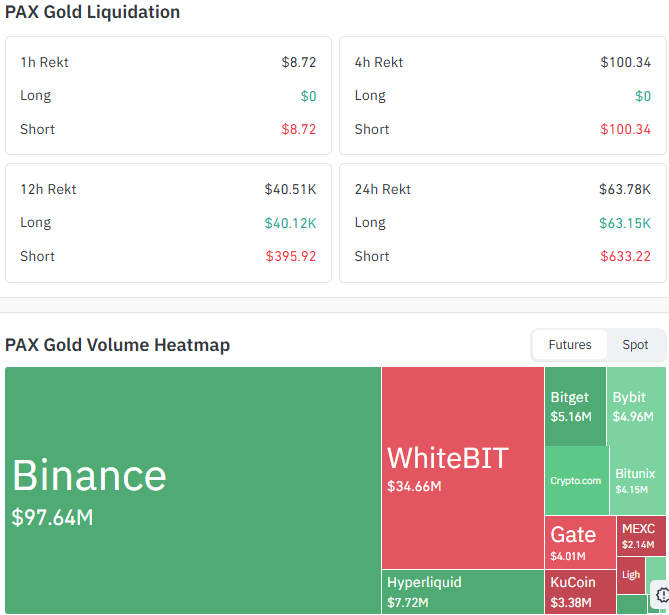Click the 1h Rekt label
This screenshot has width=669, height=615.
(44, 62)
